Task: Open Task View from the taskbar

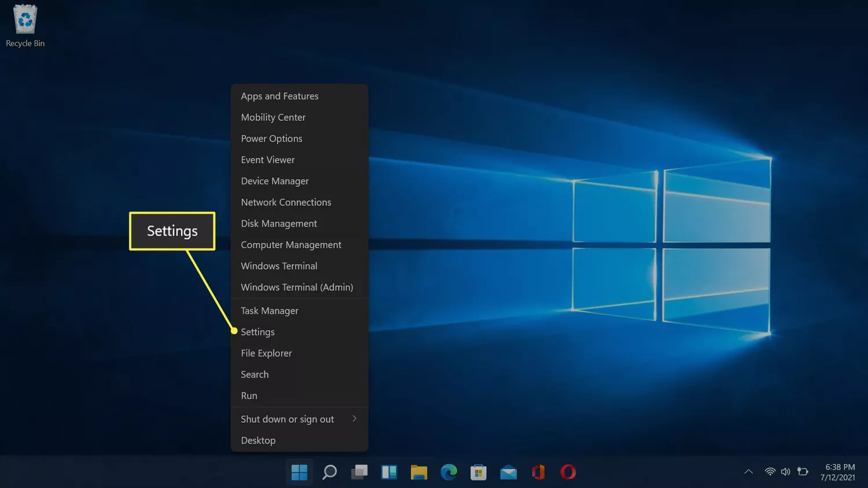Action: click(x=359, y=472)
